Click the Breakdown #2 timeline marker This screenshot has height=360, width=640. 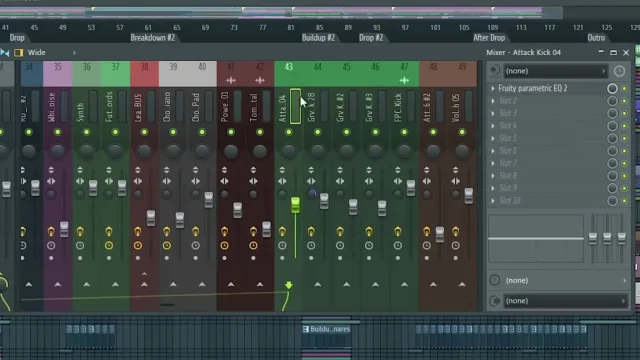[153, 38]
